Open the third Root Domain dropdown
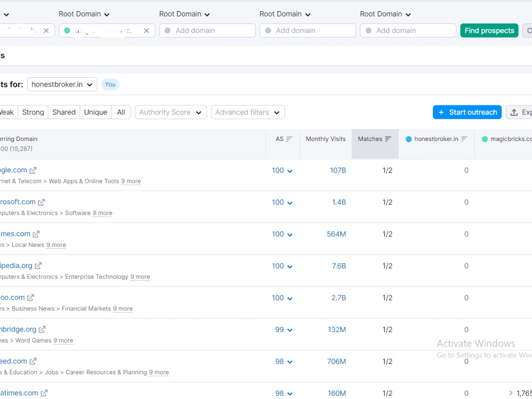Screen dimensions: 532x399 coord(185,14)
